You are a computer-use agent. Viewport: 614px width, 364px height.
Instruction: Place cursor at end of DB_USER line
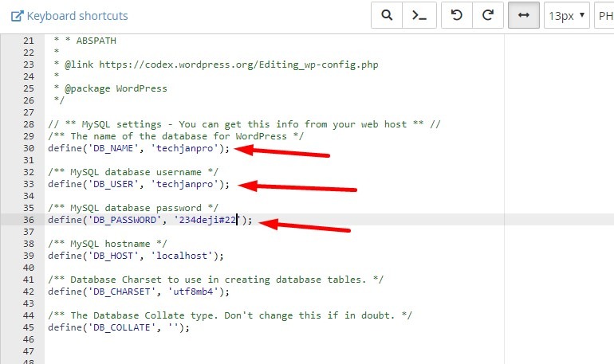(x=230, y=184)
